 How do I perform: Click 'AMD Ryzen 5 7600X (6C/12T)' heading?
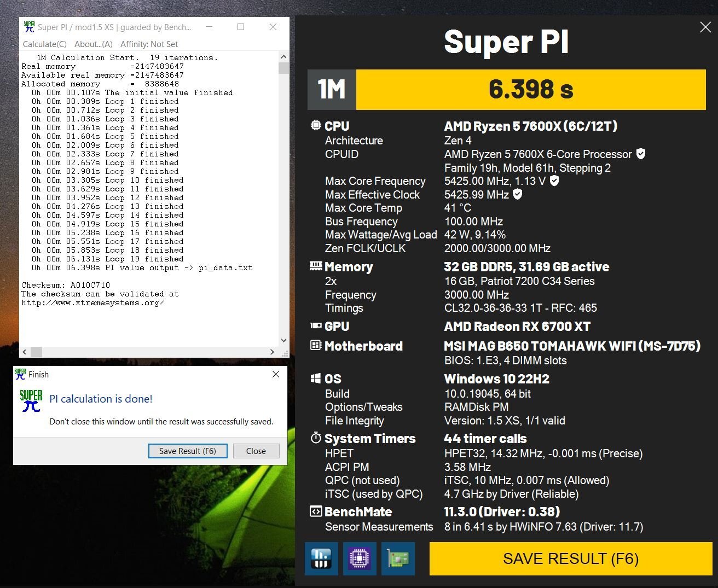coord(531,126)
